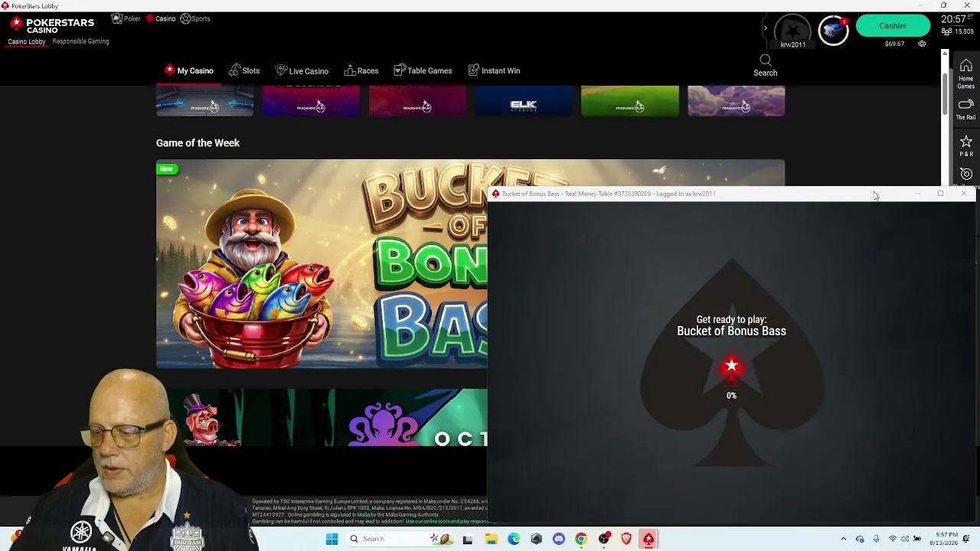Open P & R in the sidebar
The width and height of the screenshot is (980, 551).
pyautogui.click(x=966, y=145)
